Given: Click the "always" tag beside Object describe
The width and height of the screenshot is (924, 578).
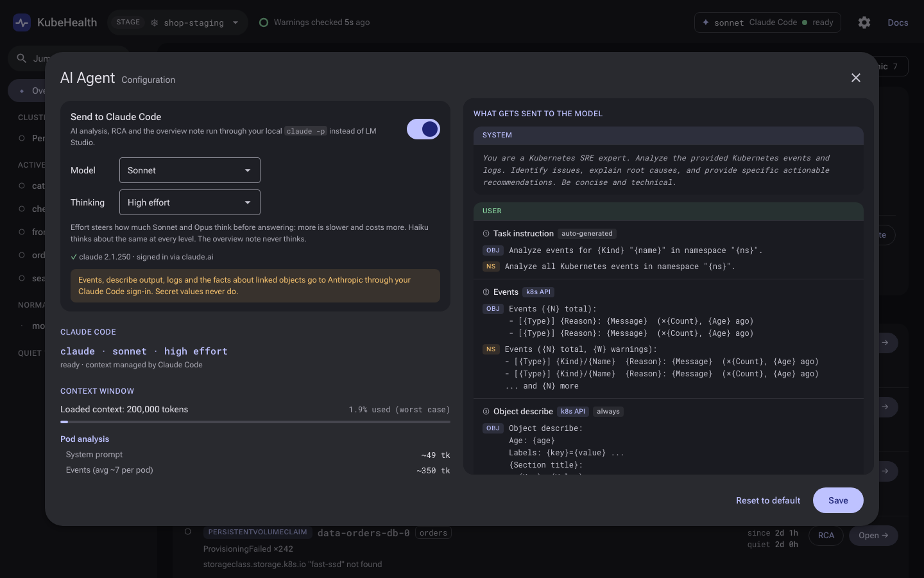Looking at the screenshot, I should 608,412.
